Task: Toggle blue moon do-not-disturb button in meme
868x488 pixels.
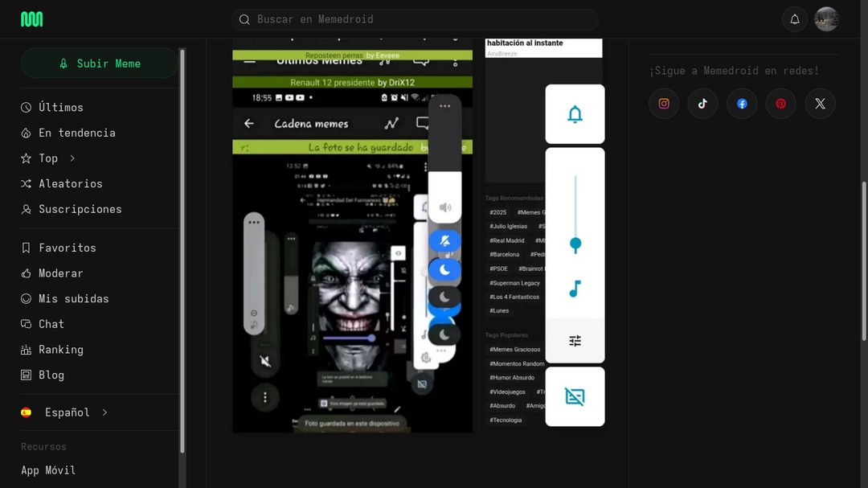Action: [x=444, y=270]
